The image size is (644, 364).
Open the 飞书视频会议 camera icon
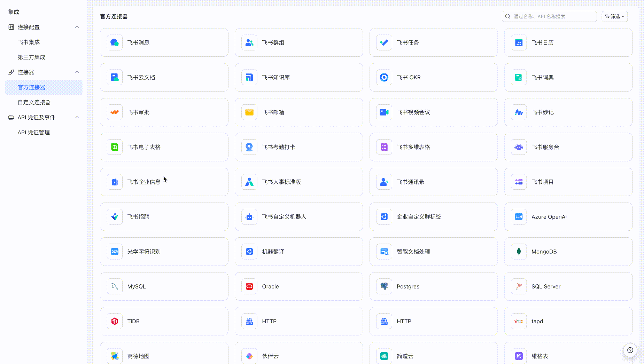point(384,112)
